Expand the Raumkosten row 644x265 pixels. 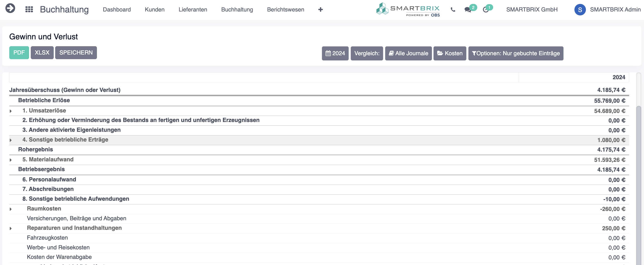click(x=11, y=209)
